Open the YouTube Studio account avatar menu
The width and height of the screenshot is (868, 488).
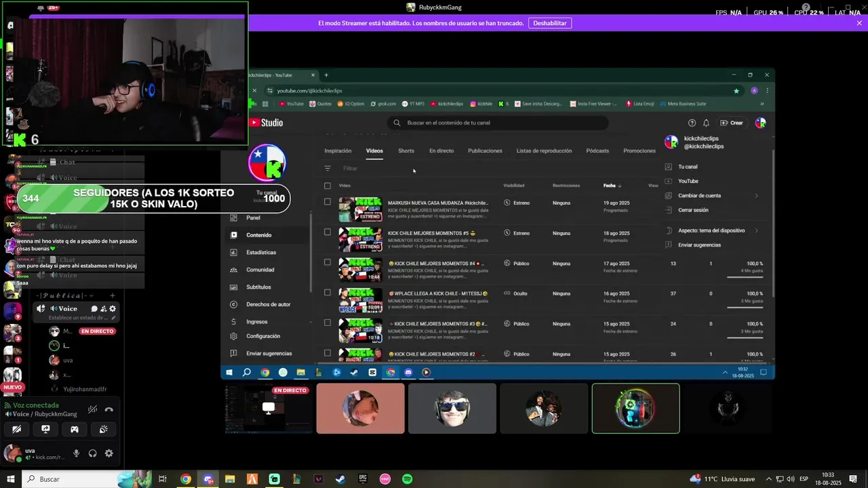coord(760,123)
